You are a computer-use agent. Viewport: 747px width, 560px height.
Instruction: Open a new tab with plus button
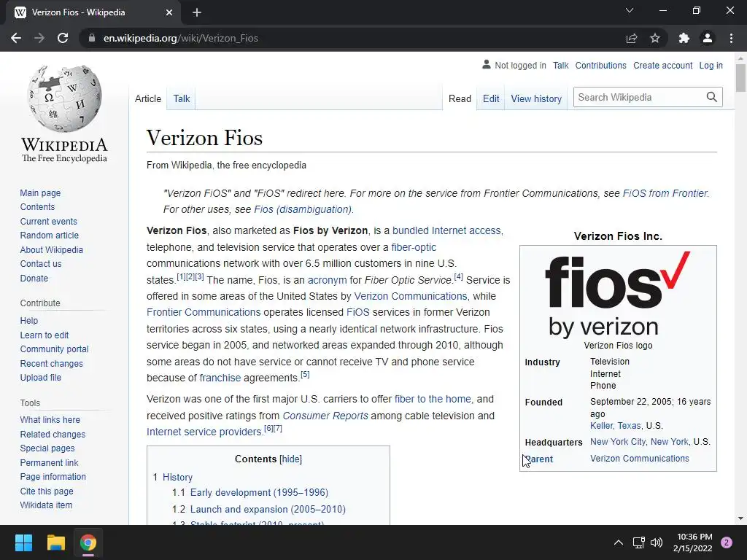[x=197, y=13]
